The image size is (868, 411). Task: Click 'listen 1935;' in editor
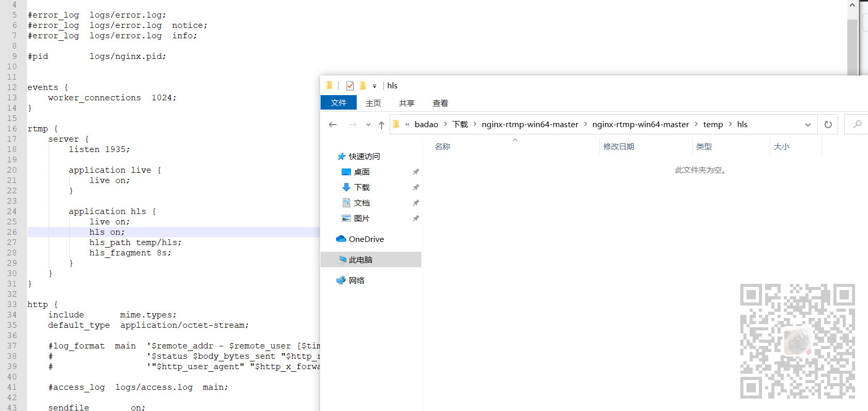coord(99,149)
